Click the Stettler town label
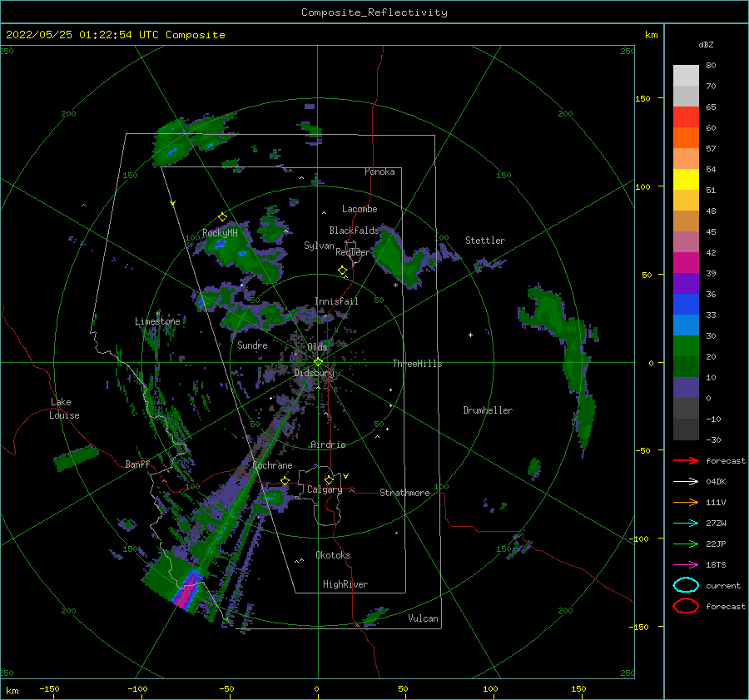Viewport: 749px width, 700px height. tap(485, 241)
